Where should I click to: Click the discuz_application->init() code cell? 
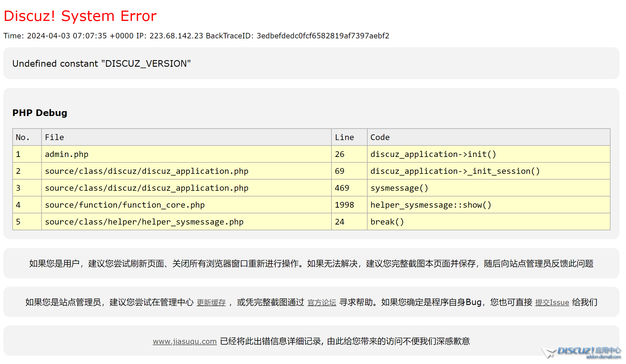tap(433, 154)
